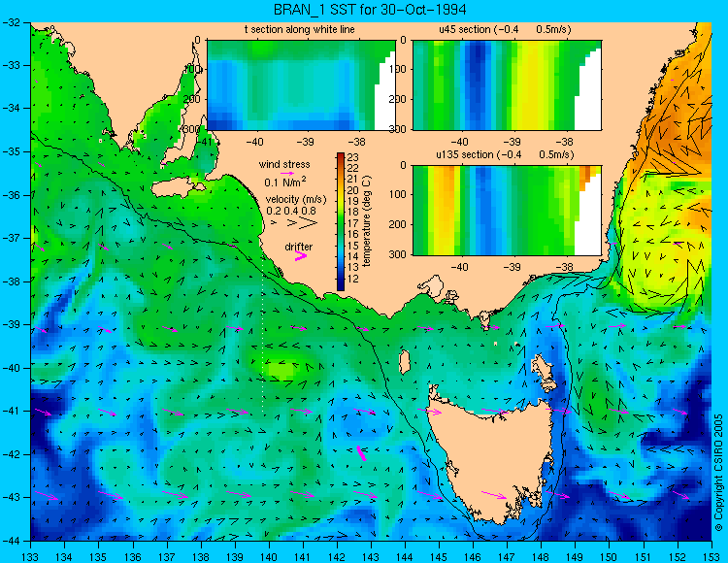Click the -32 latitude axis label
This screenshot has width=728, height=563.
(x=13, y=21)
